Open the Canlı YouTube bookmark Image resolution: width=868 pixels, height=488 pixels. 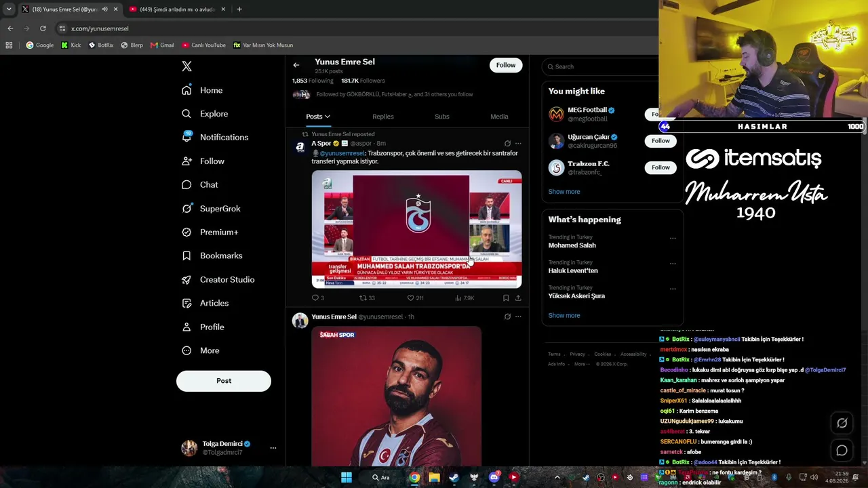(203, 45)
